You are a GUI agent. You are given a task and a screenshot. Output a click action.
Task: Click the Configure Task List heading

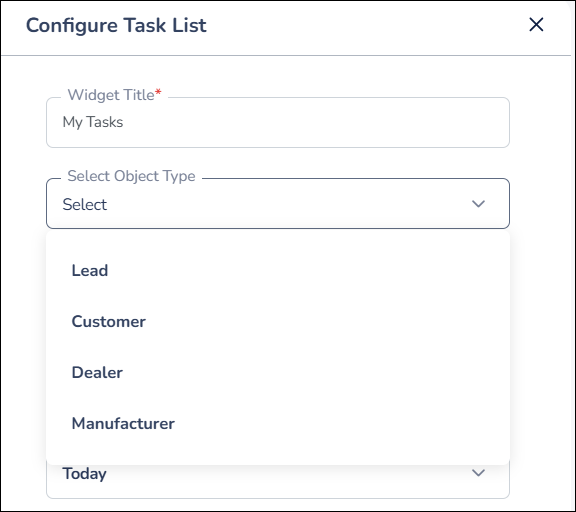(x=116, y=25)
